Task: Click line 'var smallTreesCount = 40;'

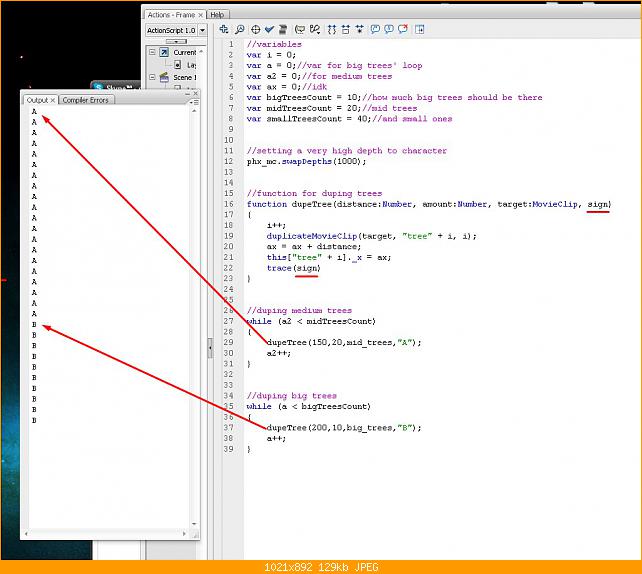Action: point(349,119)
